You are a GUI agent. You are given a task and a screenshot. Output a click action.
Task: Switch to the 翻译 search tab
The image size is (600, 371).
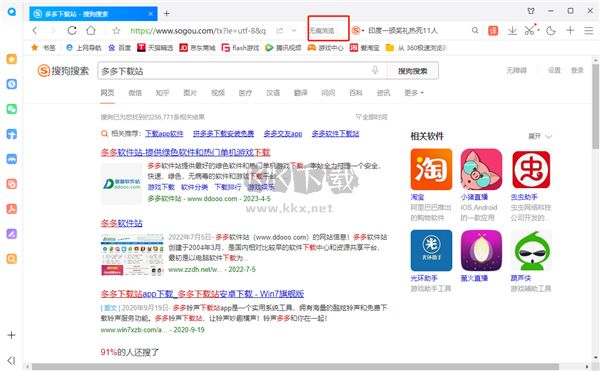pyautogui.click(x=300, y=93)
